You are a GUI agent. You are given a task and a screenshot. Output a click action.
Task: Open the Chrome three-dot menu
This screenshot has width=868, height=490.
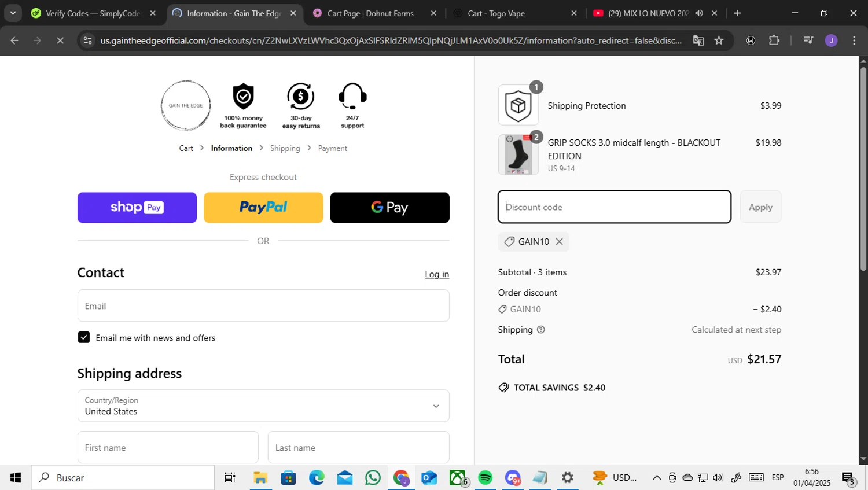pyautogui.click(x=854, y=40)
